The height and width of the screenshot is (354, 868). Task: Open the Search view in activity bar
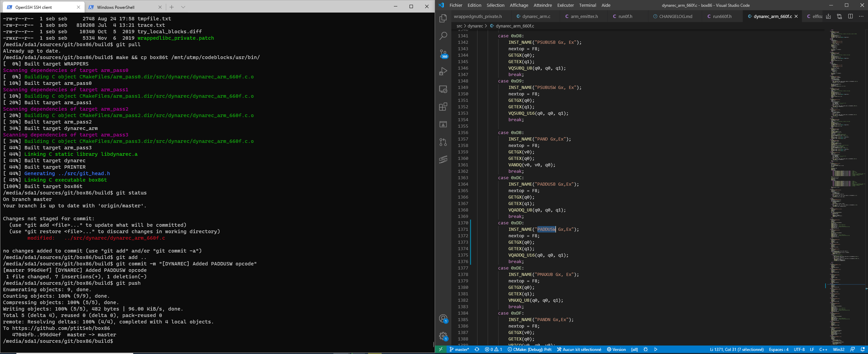point(443,36)
